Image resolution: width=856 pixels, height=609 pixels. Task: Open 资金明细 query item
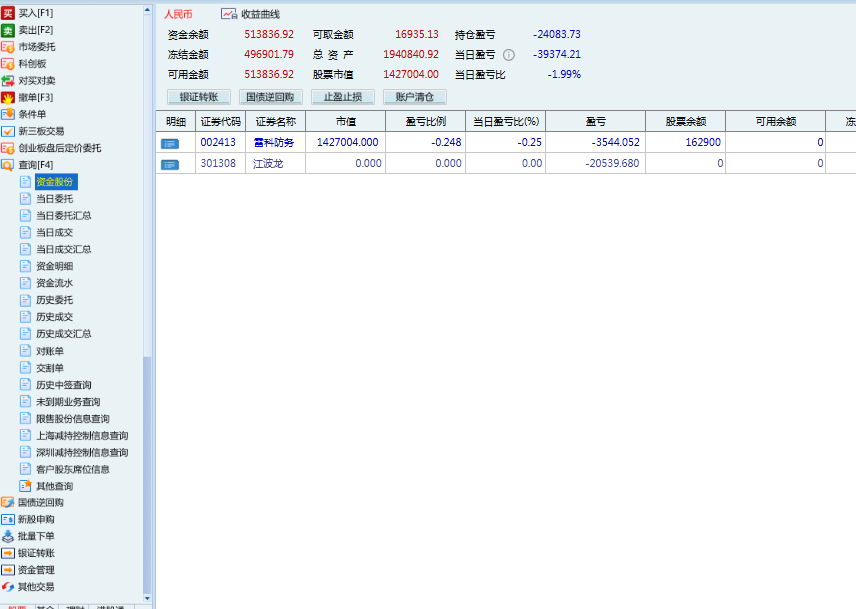[x=55, y=266]
